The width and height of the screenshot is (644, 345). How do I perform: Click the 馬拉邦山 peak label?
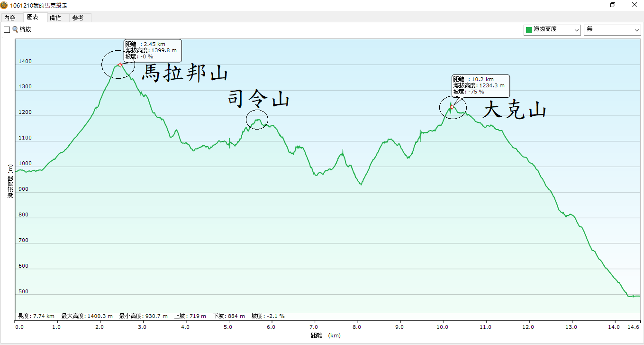pos(185,74)
